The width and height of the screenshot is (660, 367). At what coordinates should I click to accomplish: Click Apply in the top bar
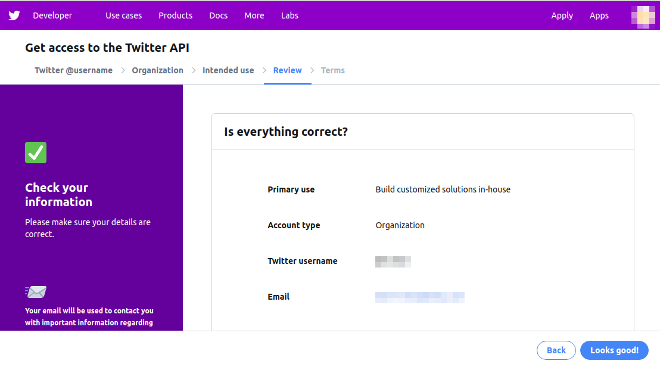tap(562, 16)
